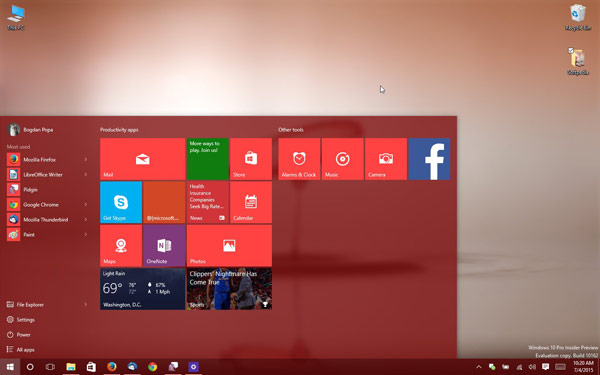600x375 pixels.
Task: Open the News tile about Health Insurance
Action: [x=208, y=202]
